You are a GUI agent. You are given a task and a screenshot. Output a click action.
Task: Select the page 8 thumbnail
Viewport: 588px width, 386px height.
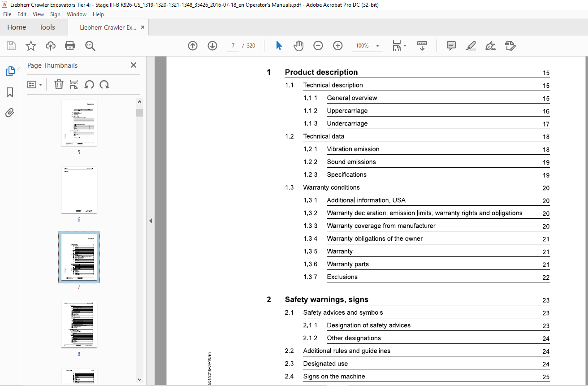[79, 324]
